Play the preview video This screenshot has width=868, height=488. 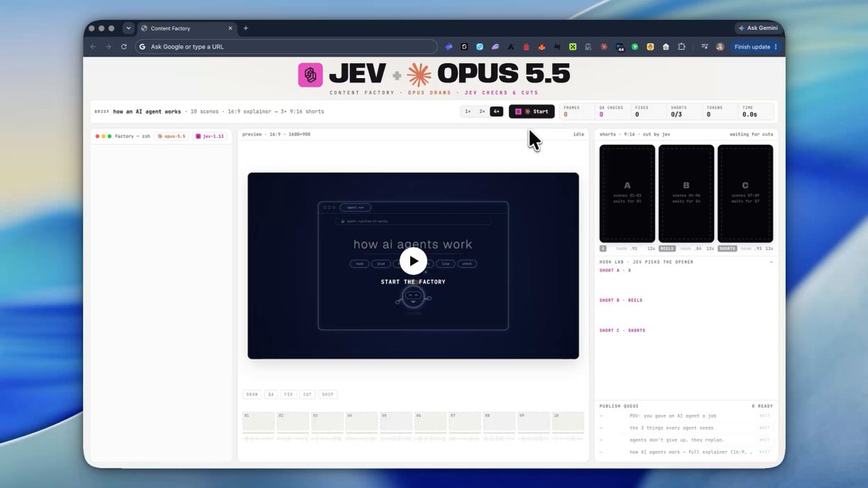click(x=413, y=261)
